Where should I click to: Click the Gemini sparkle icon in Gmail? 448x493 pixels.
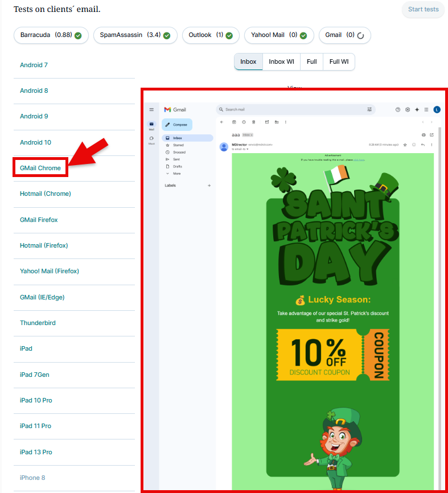[417, 109]
